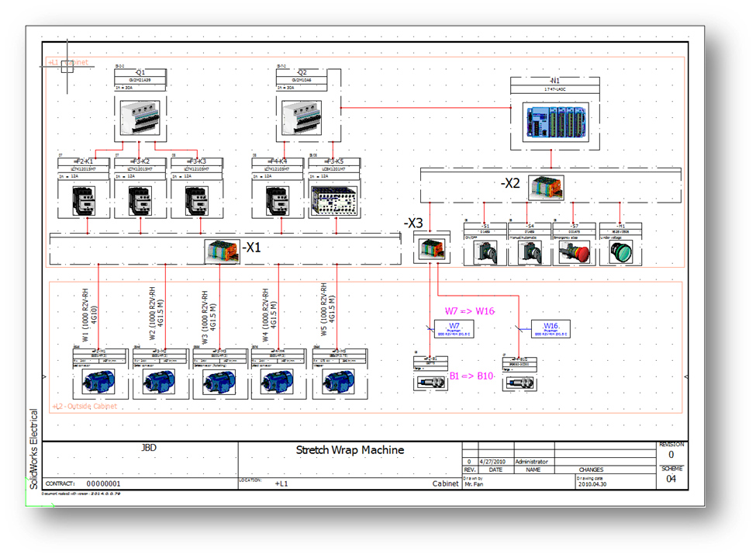
Task: Select the -Q1 circuit breaker image
Action: coord(140,118)
